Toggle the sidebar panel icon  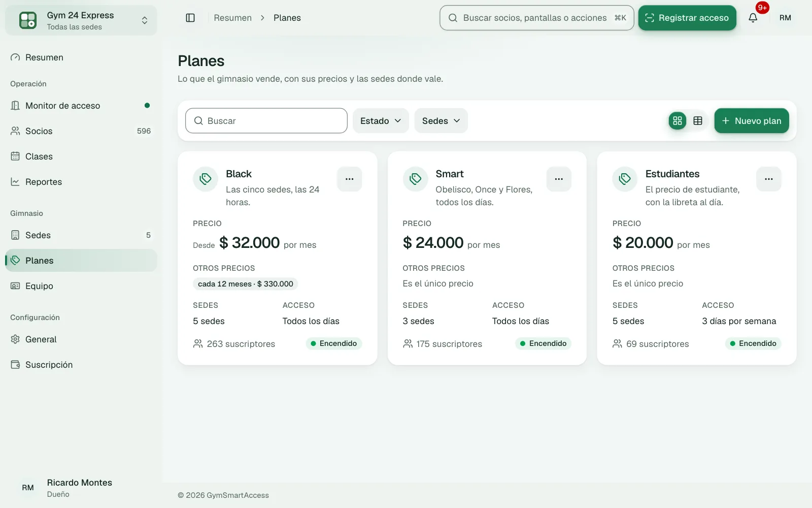click(190, 18)
